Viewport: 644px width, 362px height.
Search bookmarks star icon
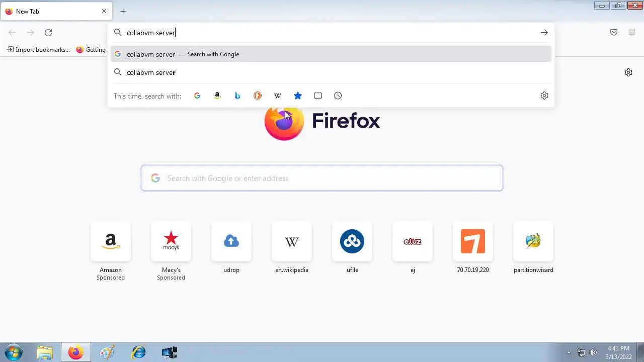tap(298, 96)
